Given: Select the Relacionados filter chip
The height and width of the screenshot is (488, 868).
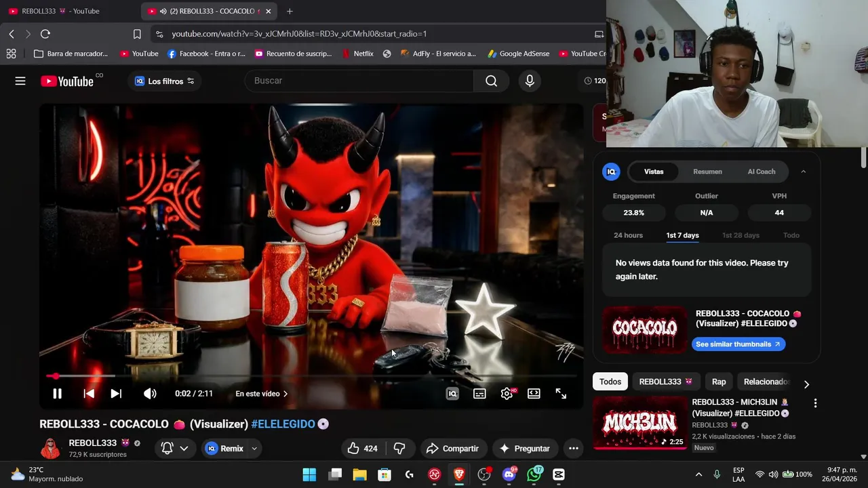Looking at the screenshot, I should pyautogui.click(x=766, y=382).
